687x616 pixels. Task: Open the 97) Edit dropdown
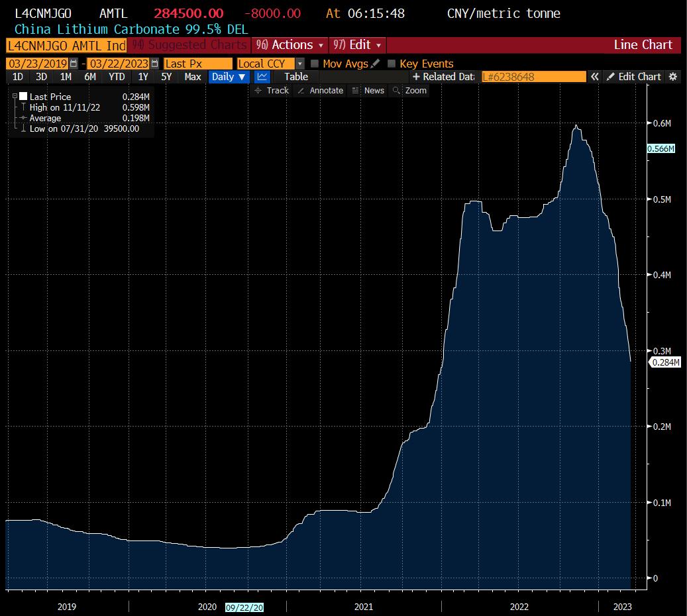point(357,45)
